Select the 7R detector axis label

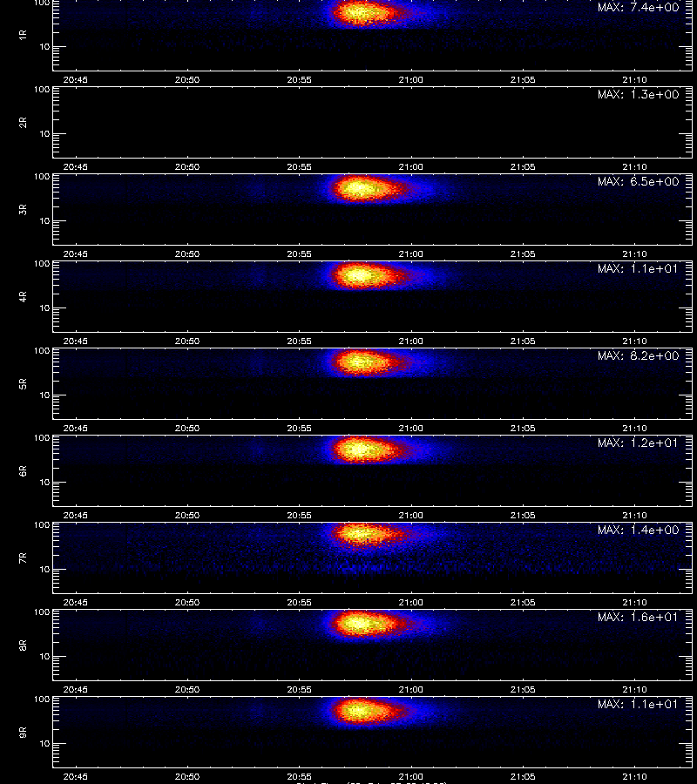23,558
